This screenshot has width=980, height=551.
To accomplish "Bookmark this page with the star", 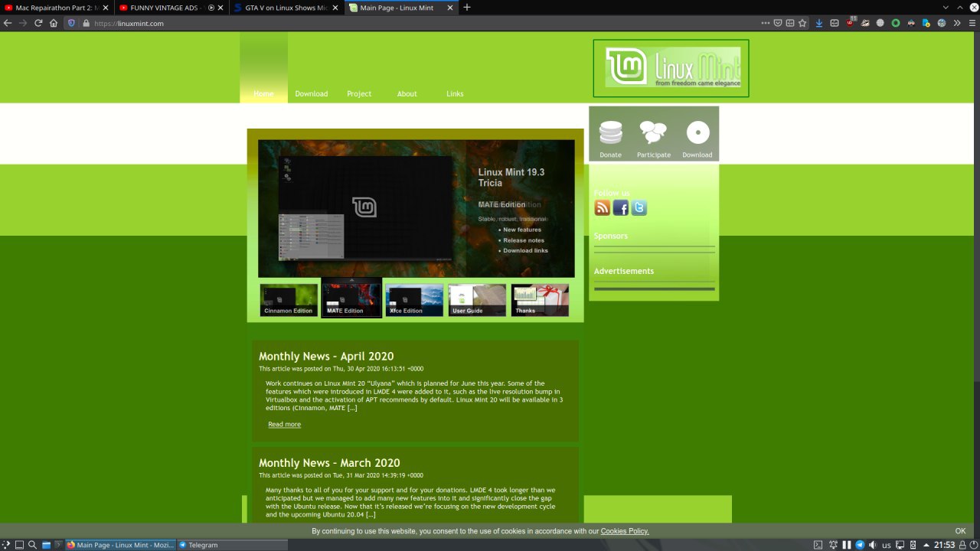I will tap(802, 23).
